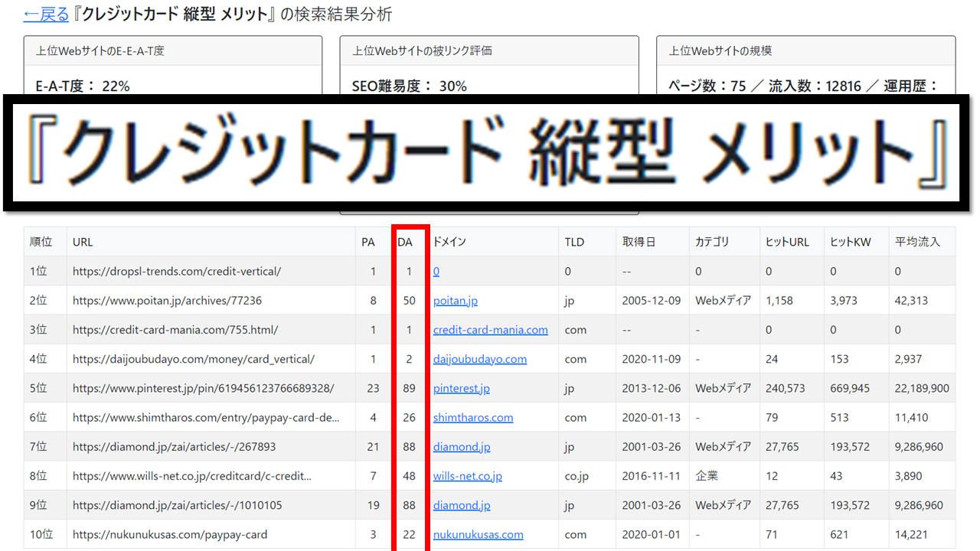Click the 0 domain link in row 1位

coord(437,271)
